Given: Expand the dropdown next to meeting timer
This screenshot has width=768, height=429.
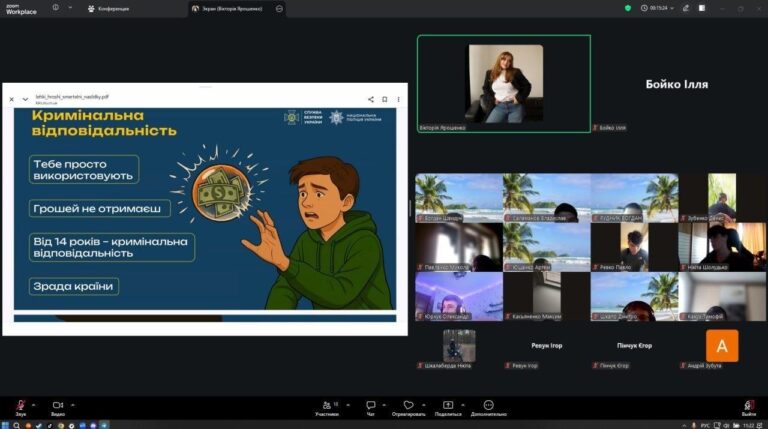Looking at the screenshot, I should click(678, 8).
